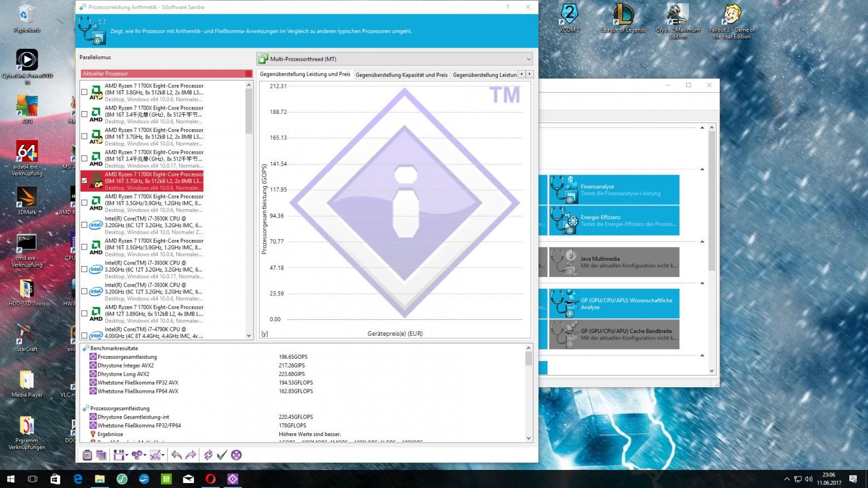Click the purple cancel X icon
The height and width of the screenshot is (488, 868).
pos(236,455)
